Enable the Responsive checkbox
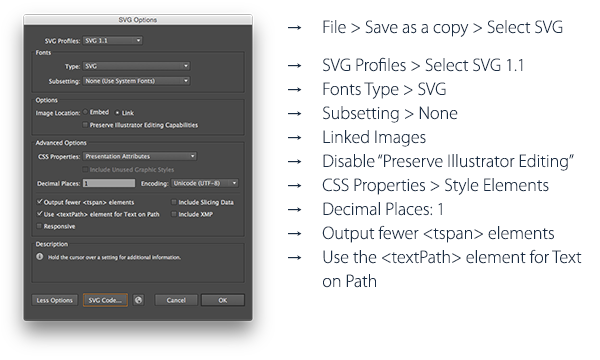Image resolution: width=600 pixels, height=360 pixels. point(39,226)
